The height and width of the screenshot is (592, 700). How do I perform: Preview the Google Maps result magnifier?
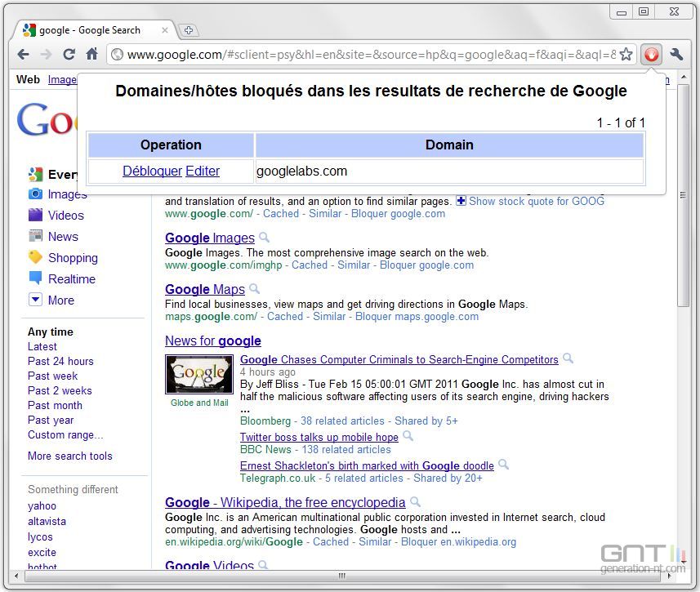point(255,288)
